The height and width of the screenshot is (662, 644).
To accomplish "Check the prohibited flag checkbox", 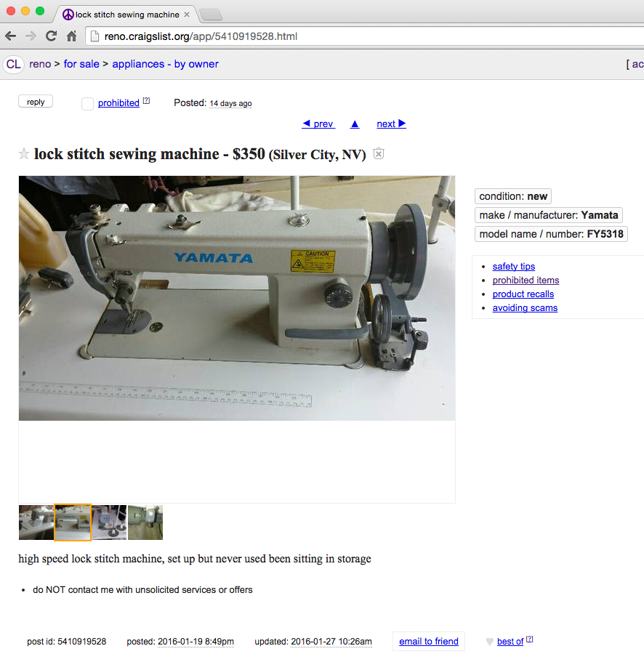I will point(87,103).
